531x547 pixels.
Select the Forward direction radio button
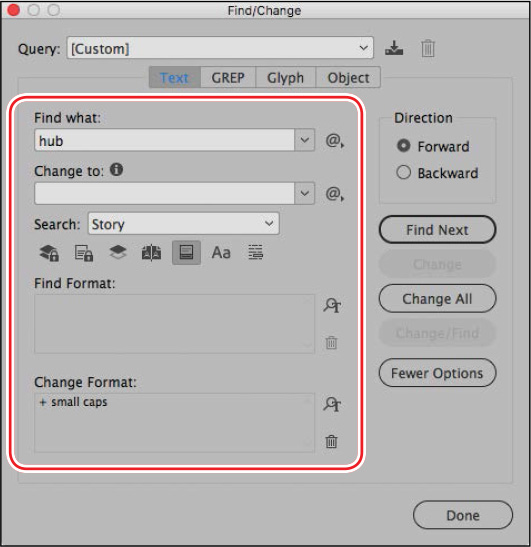(x=404, y=145)
